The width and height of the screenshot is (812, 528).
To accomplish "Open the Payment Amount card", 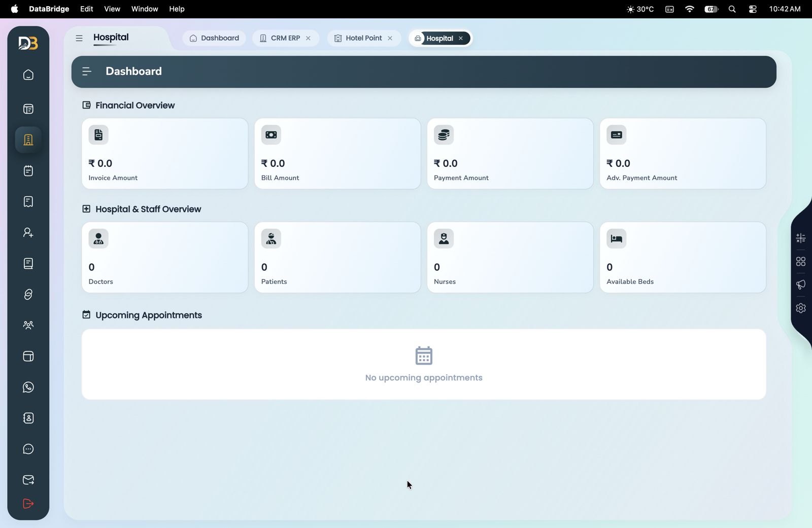I will click(510, 154).
